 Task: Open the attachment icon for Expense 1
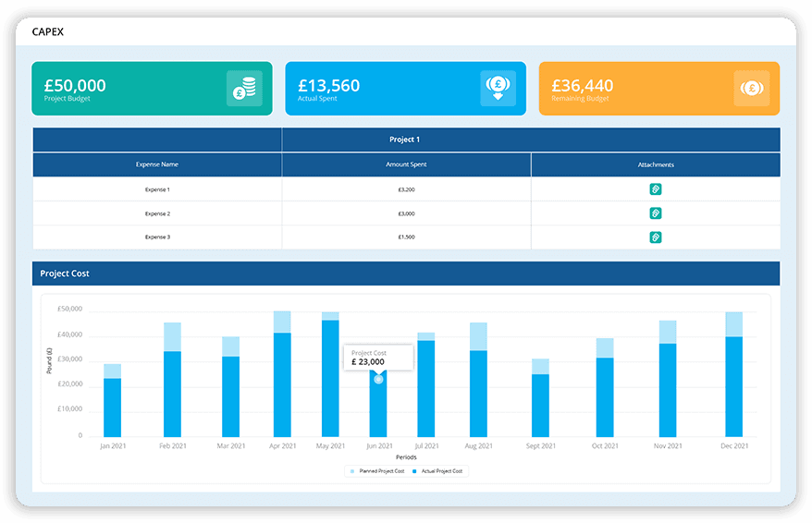pos(655,189)
